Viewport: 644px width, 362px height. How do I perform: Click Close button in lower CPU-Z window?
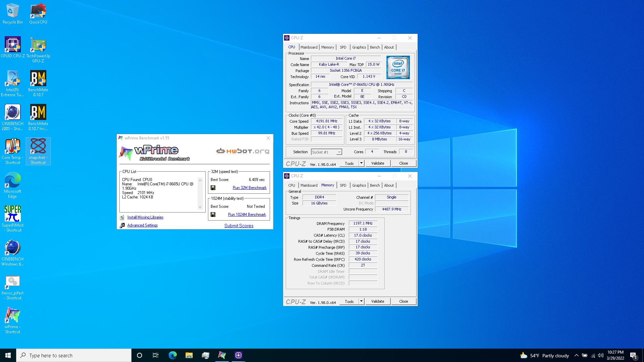tap(404, 301)
